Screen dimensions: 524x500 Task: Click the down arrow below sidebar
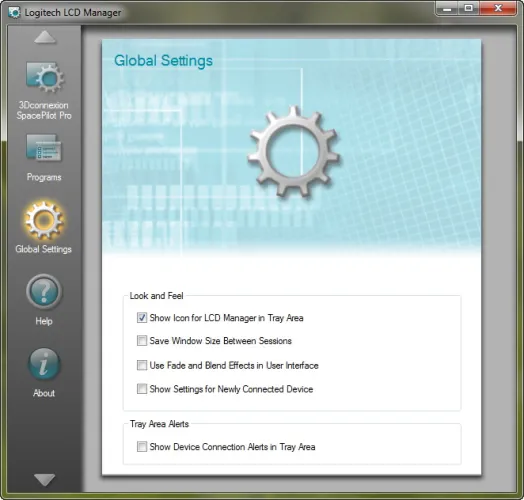pyautogui.click(x=44, y=480)
